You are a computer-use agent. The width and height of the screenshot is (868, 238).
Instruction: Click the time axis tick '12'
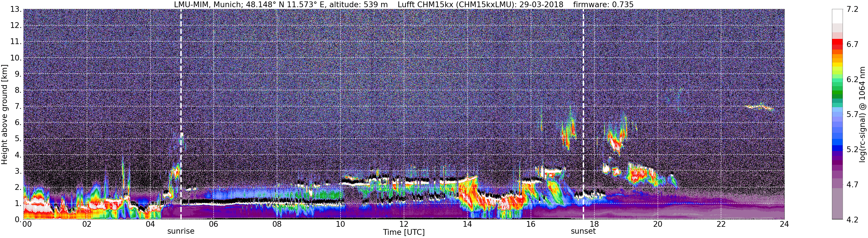tap(404, 224)
